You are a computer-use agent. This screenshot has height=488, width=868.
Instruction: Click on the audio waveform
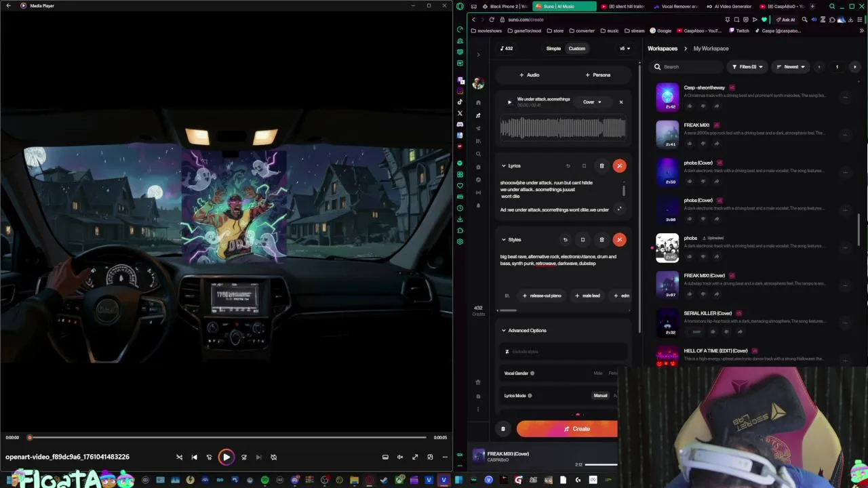point(563,128)
